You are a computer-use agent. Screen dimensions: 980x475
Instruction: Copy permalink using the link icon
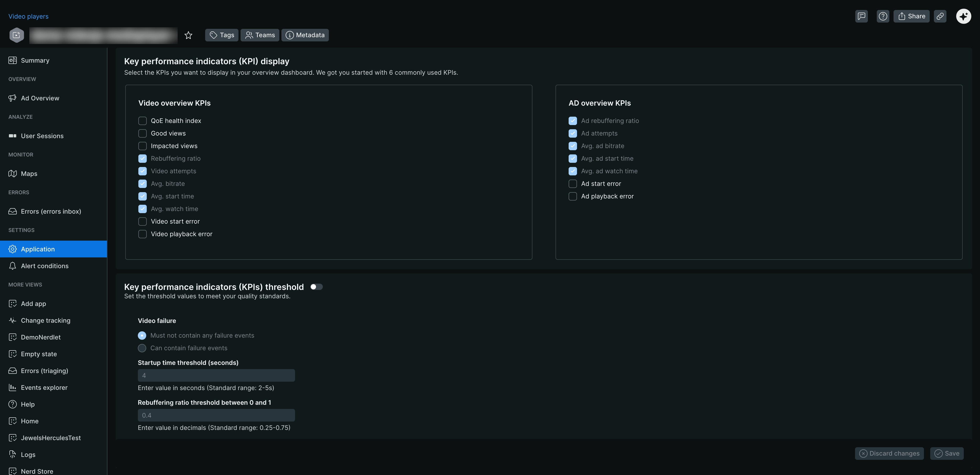(940, 16)
